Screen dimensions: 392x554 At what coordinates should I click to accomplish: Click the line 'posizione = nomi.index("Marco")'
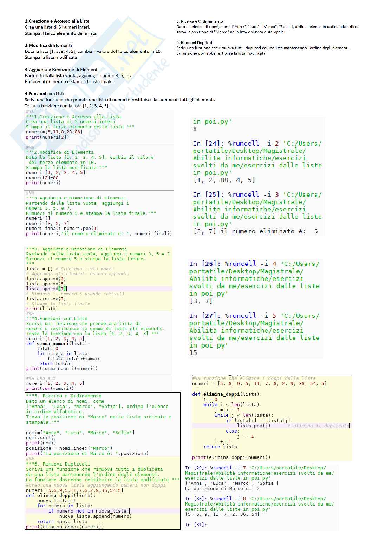(x=69, y=448)
